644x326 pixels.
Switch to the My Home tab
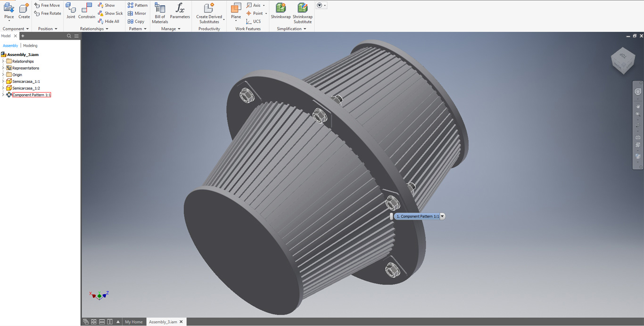[133, 322]
